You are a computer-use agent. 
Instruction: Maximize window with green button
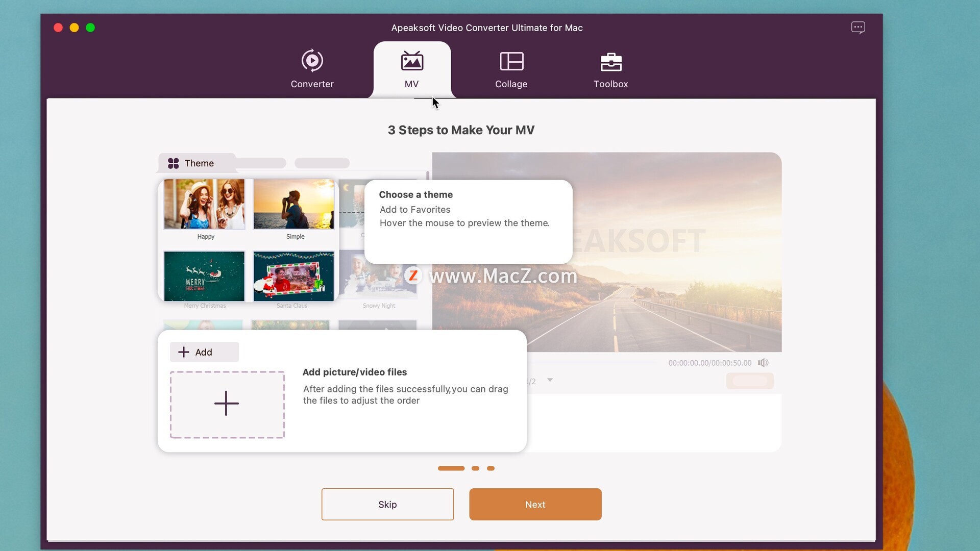[90, 28]
